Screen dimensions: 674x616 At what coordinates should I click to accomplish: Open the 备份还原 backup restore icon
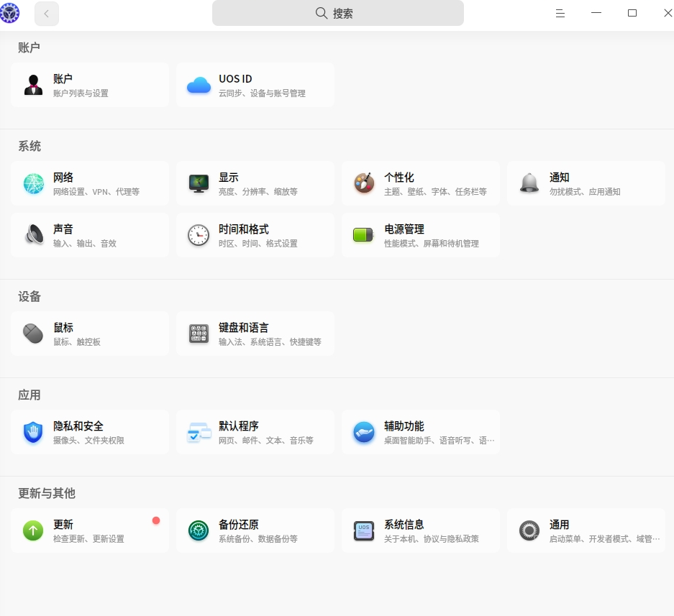(199, 530)
